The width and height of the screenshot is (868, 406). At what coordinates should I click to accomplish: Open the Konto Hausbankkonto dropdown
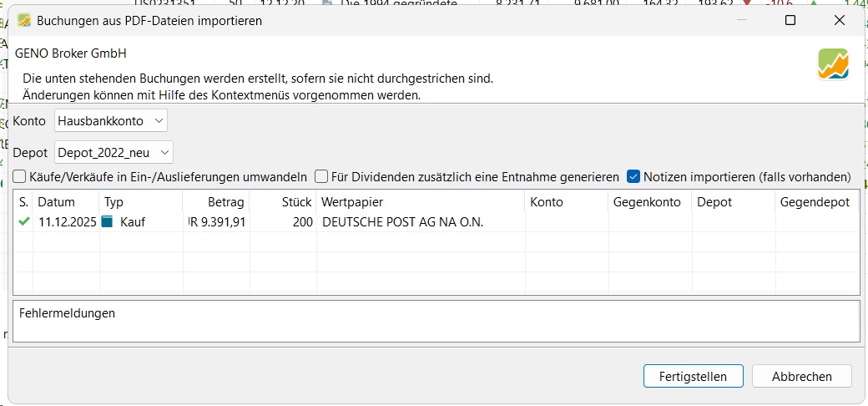111,121
